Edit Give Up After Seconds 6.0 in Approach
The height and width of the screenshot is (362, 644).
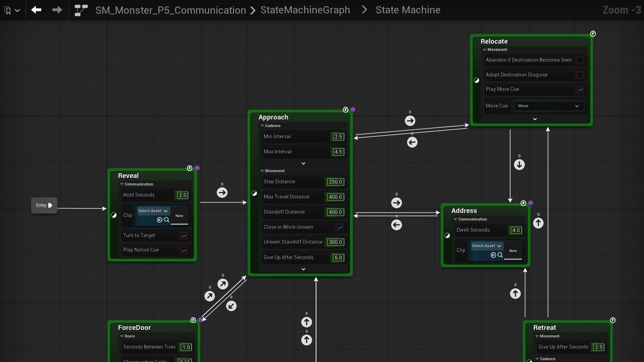click(x=338, y=258)
